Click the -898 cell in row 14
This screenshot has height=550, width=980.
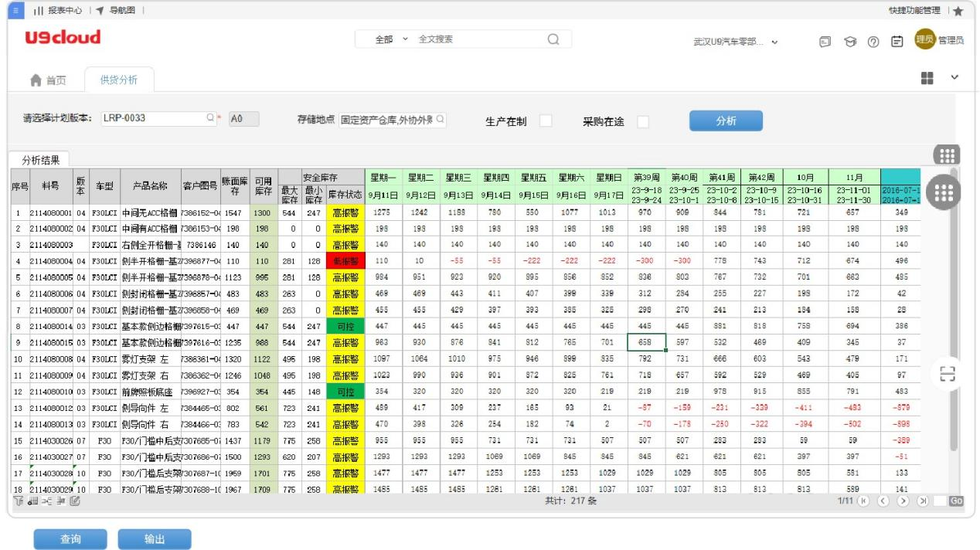tap(900, 423)
